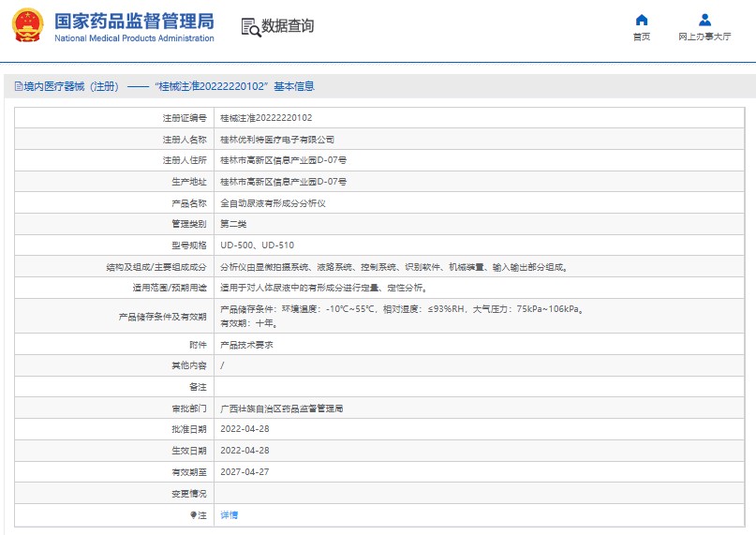
Task: Click the 产品名称 label cell
Action: pos(114,203)
